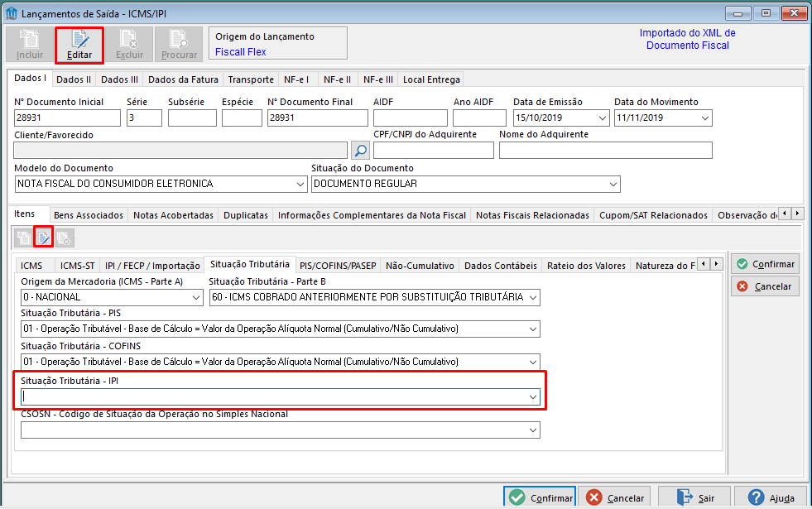Click the CPF/CNPJ do Adquirente field
Image resolution: width=812 pixels, height=509 pixels.
click(x=434, y=151)
